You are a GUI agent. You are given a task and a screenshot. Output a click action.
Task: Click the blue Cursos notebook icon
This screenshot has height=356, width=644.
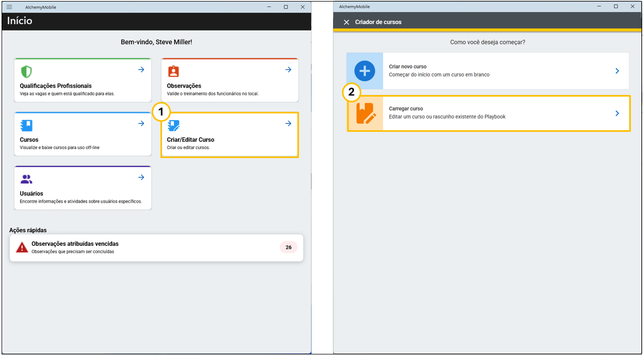pos(26,125)
